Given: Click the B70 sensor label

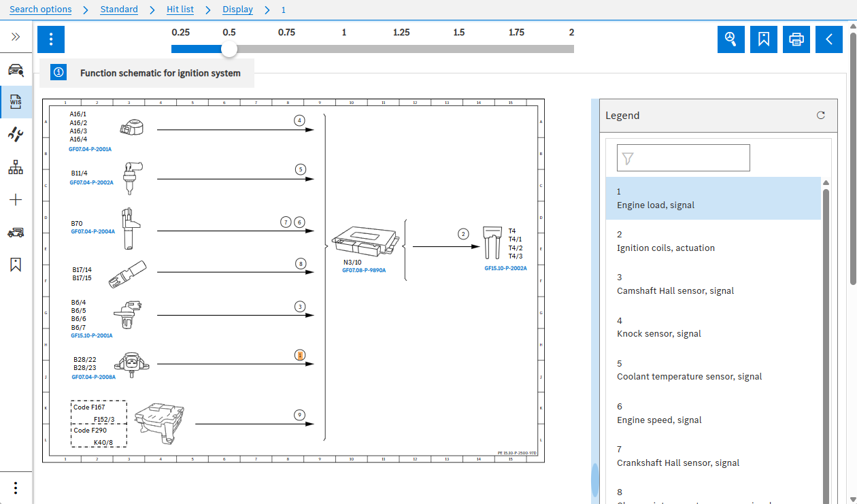Looking at the screenshot, I should point(77,223).
